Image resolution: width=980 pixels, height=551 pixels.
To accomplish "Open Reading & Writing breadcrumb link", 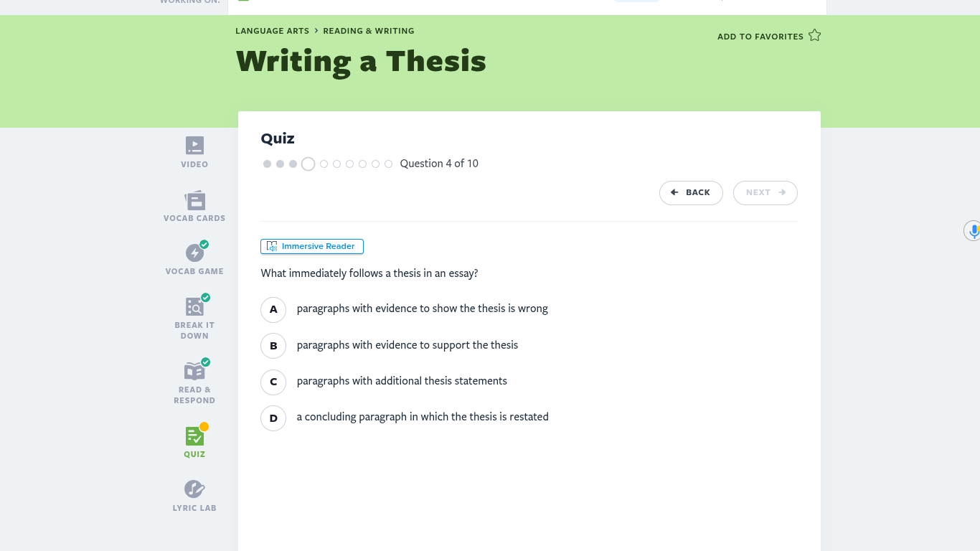I will pos(369,31).
